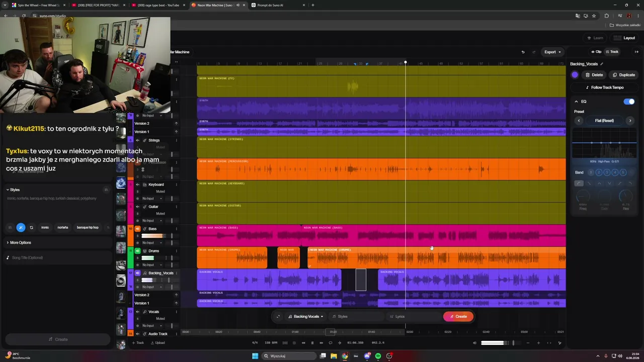
Task: Select EQ band 4
Action: pyautogui.click(x=615, y=172)
